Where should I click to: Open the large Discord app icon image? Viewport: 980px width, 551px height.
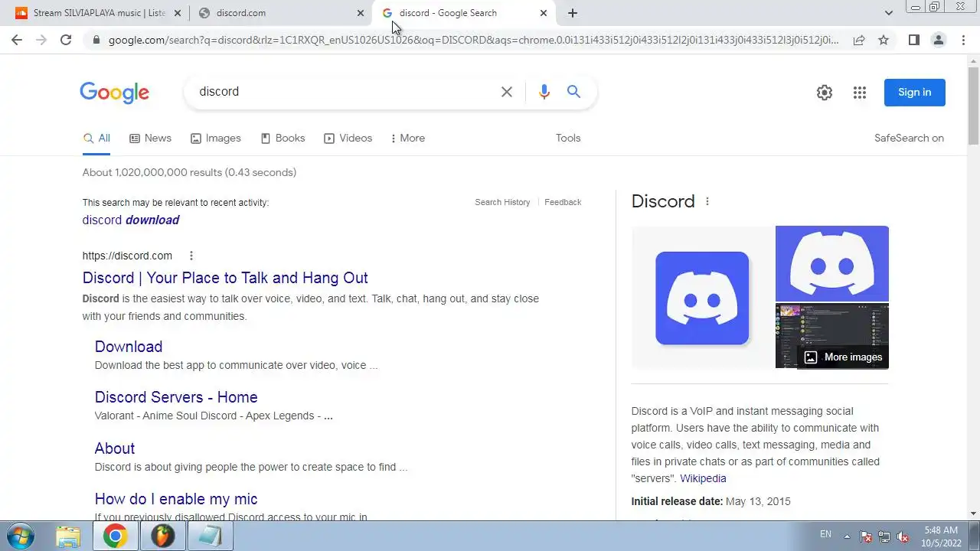click(x=702, y=298)
